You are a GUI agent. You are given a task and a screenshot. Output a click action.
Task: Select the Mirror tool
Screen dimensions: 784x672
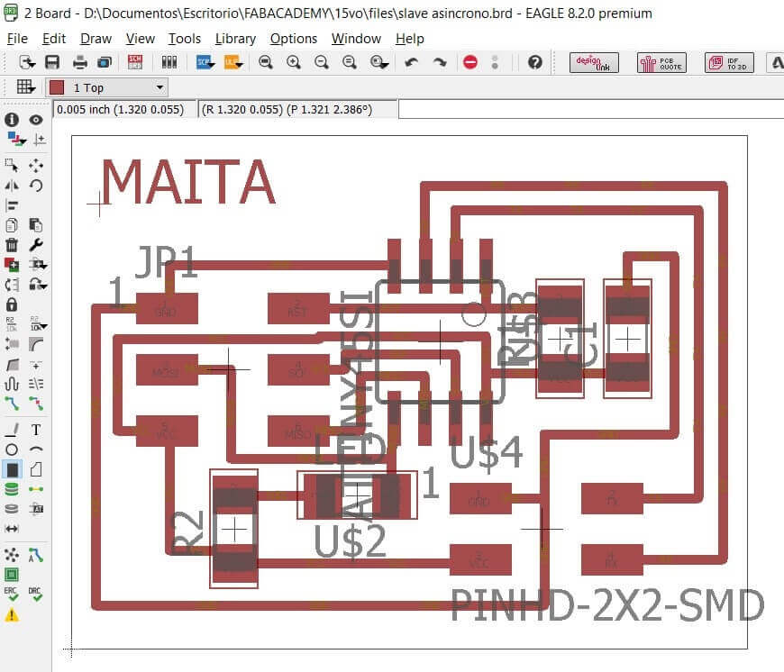coord(12,186)
